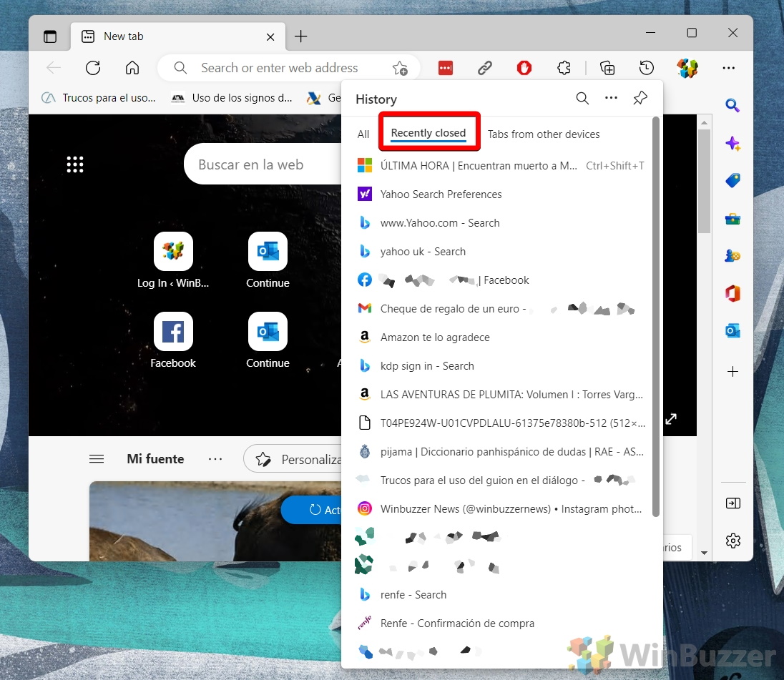The image size is (784, 680).
Task: Open the WinBuzzer profile avatar icon
Action: [687, 67]
